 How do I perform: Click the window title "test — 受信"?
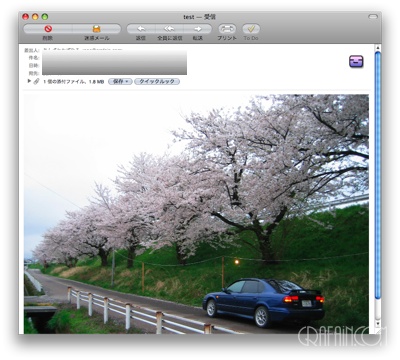pos(200,17)
